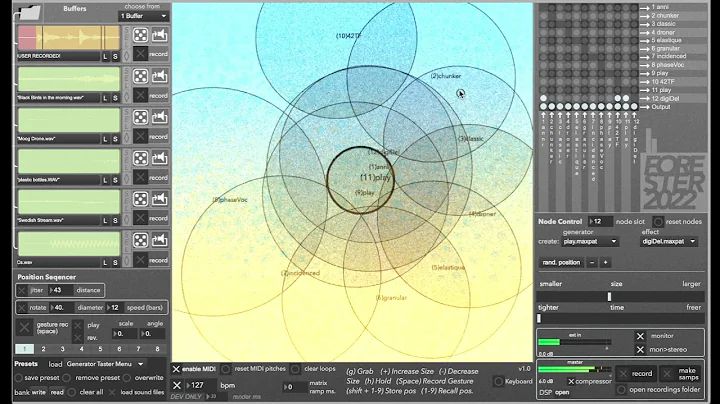Click the diamond SEL icon of Moog Drone buffer

click(x=127, y=138)
